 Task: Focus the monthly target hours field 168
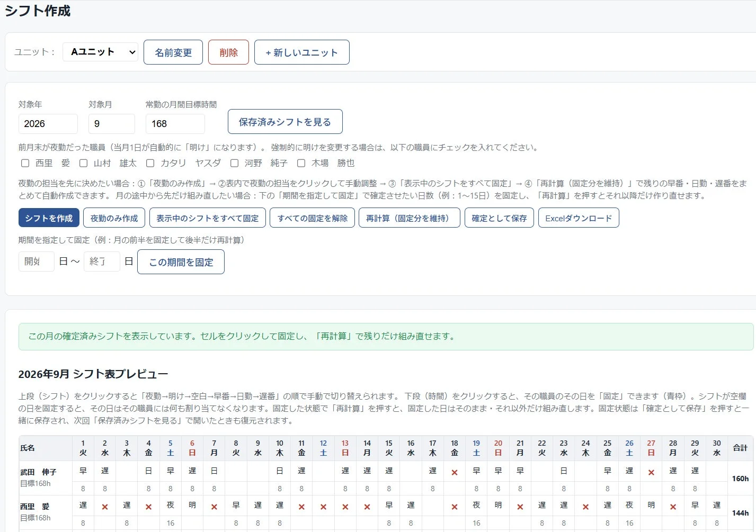(175, 124)
